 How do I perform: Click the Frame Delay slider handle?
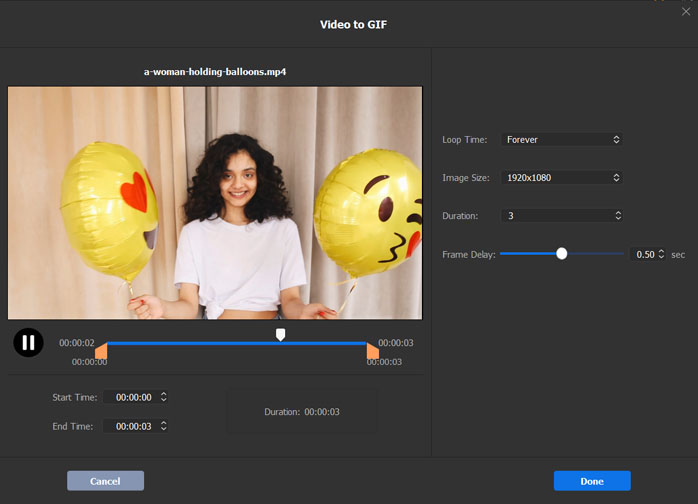pos(562,254)
